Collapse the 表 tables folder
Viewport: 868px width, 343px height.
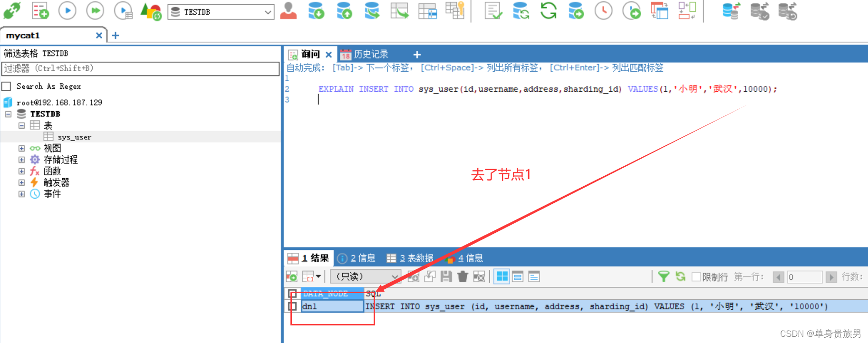click(21, 125)
